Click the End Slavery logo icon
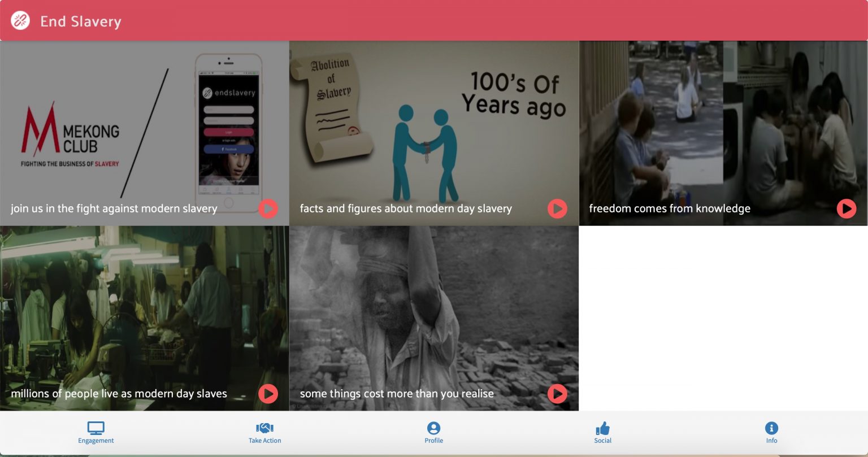 pos(20,21)
